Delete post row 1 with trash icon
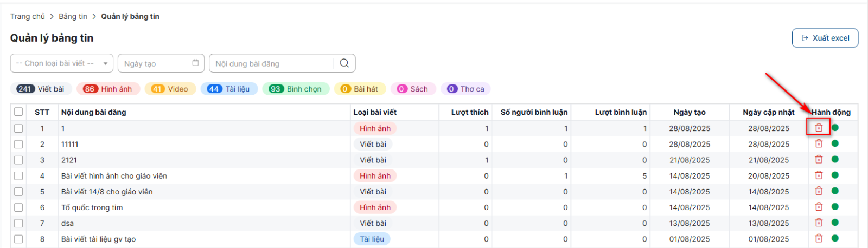Image resolution: width=868 pixels, height=248 pixels. [819, 128]
